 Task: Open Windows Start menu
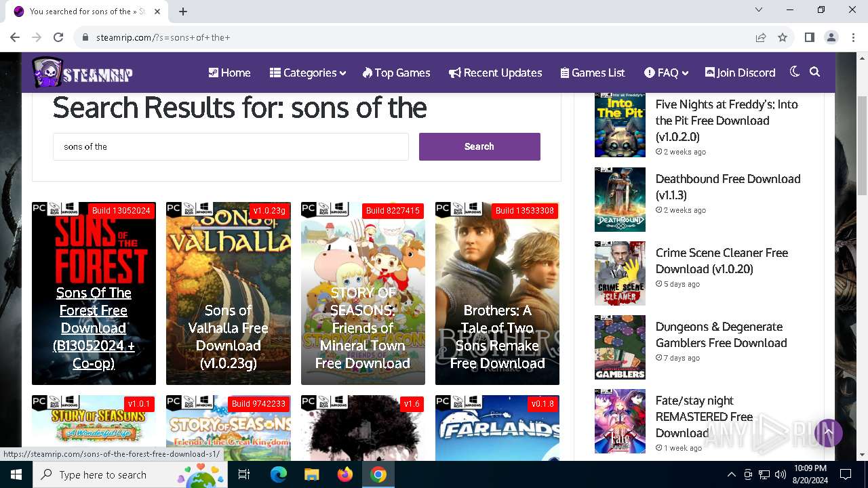16,474
